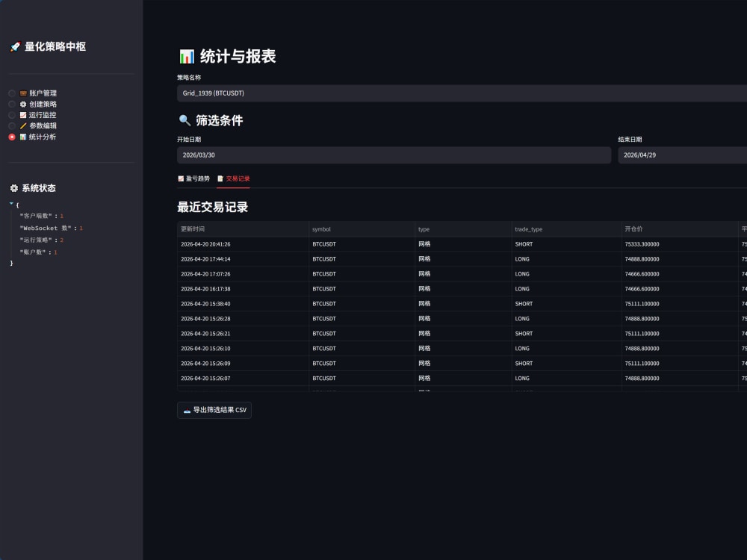Sort by the 开仓价 column header
The image size is (747, 560).
tap(680, 229)
